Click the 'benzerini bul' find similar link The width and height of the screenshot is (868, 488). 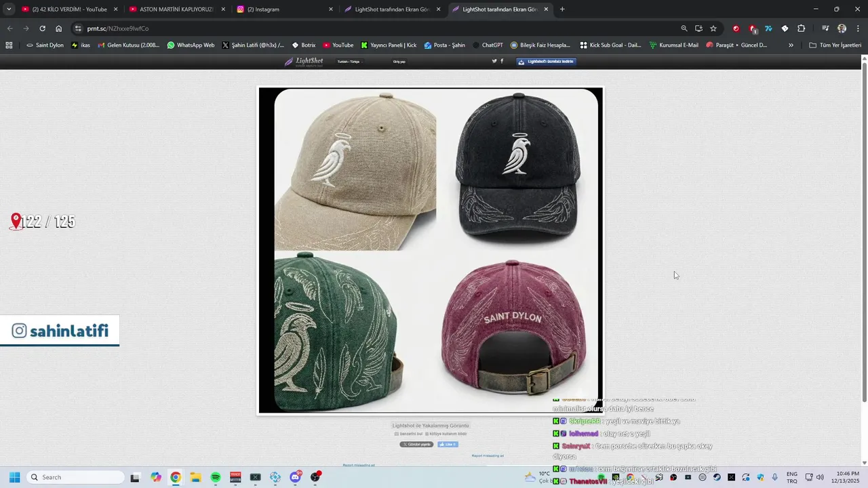point(409,434)
